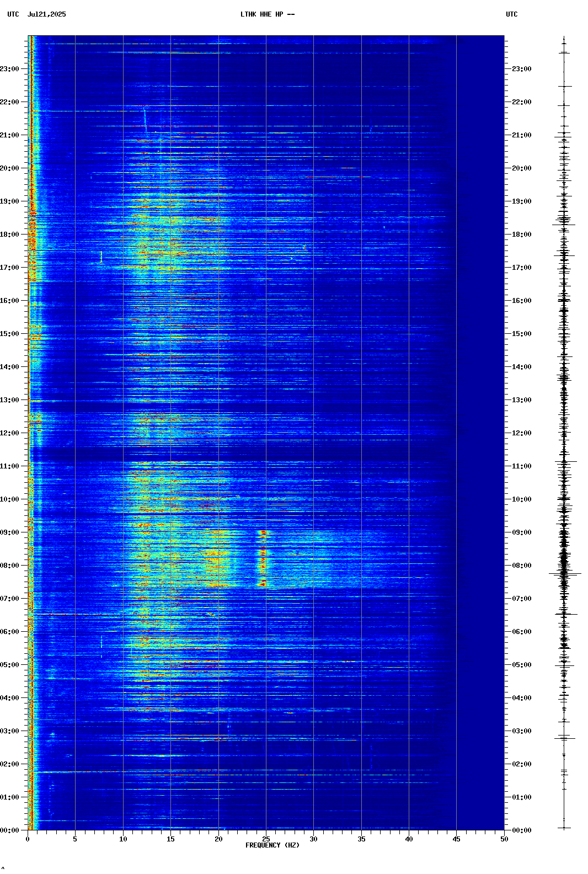The height and width of the screenshot is (874, 588).
Task: Click the UTC label above the right time axis
Action: click(511, 14)
